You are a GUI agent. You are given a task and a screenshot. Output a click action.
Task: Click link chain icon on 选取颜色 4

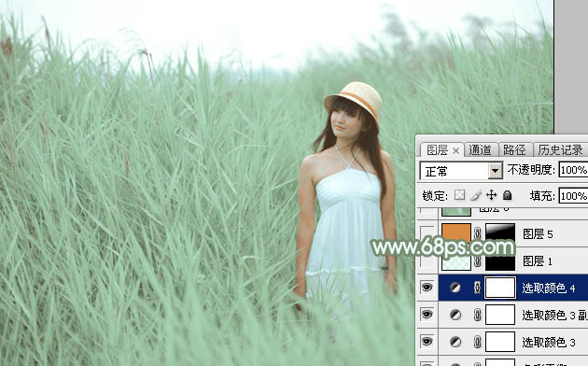(x=477, y=288)
